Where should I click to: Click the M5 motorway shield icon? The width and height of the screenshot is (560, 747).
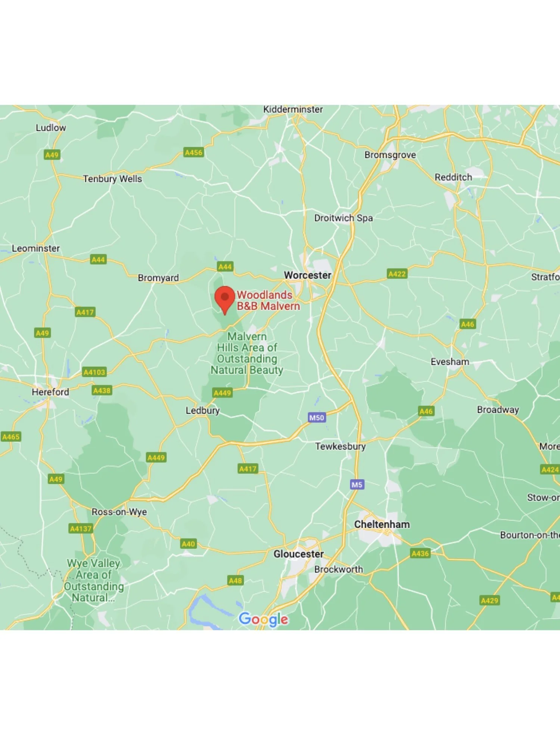click(357, 484)
